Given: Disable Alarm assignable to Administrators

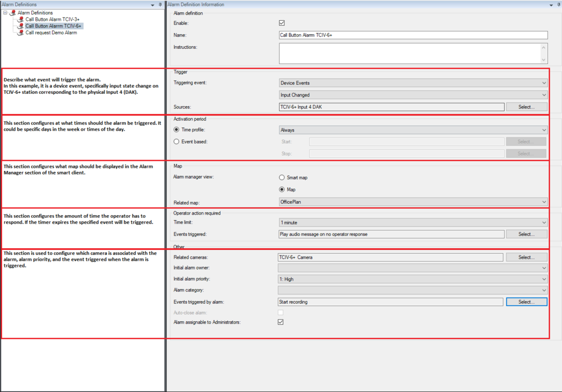Looking at the screenshot, I should [280, 322].
